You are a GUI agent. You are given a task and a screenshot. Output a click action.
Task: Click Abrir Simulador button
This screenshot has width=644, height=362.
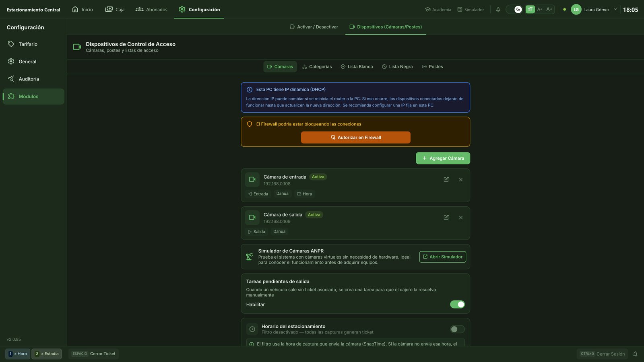442,257
